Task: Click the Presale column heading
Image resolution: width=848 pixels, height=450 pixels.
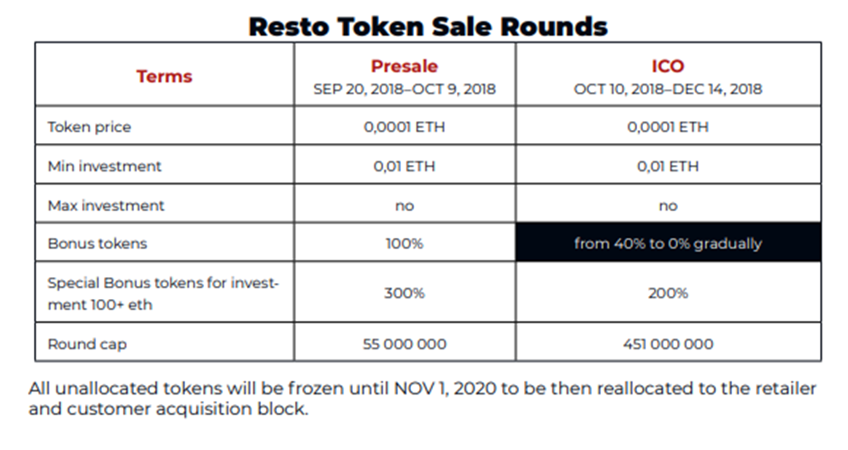Action: pyautogui.click(x=404, y=66)
